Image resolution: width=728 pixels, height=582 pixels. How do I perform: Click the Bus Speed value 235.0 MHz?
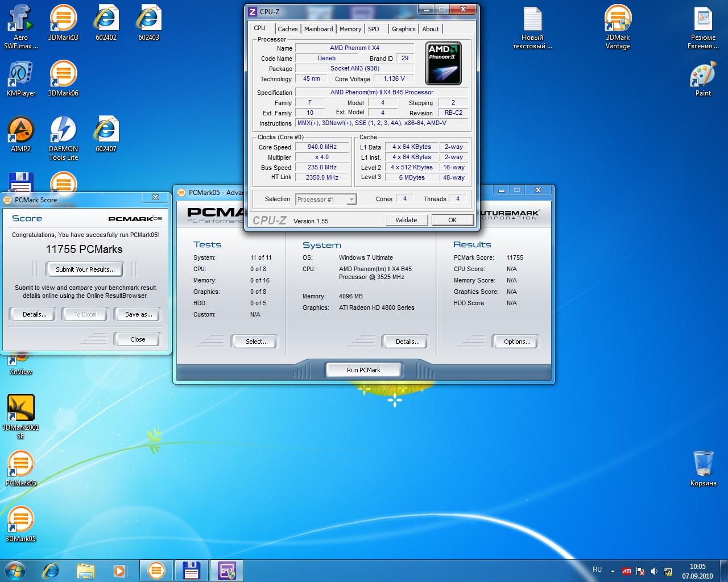point(322,167)
